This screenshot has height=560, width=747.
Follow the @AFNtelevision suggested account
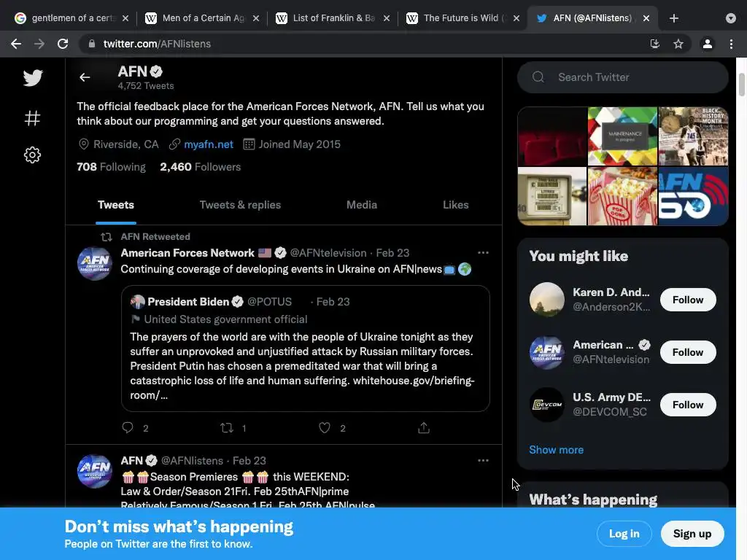pos(688,352)
